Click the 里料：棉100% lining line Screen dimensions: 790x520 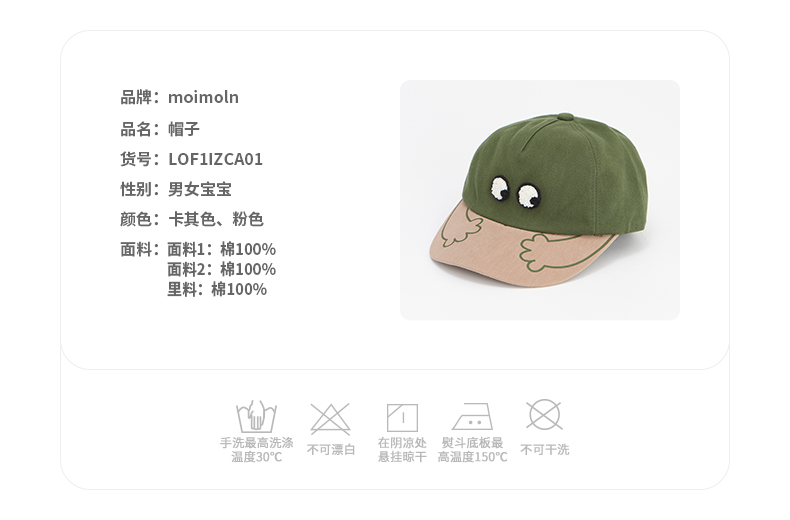(x=217, y=289)
